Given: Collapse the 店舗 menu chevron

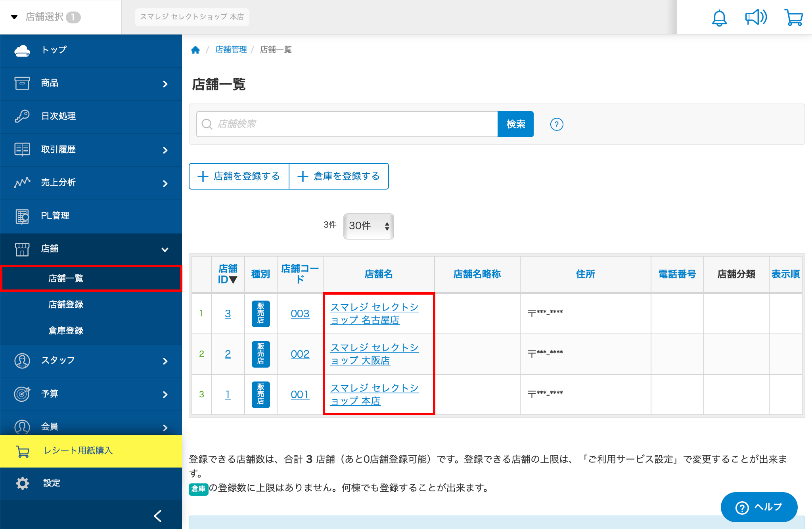Looking at the screenshot, I should (x=165, y=249).
